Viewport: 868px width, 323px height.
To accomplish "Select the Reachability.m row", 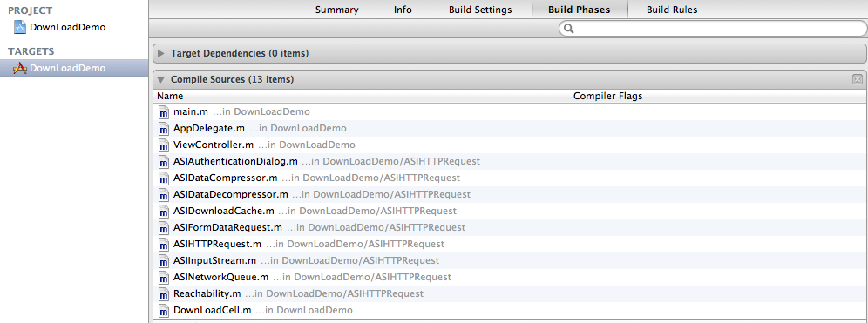I will coord(509,293).
